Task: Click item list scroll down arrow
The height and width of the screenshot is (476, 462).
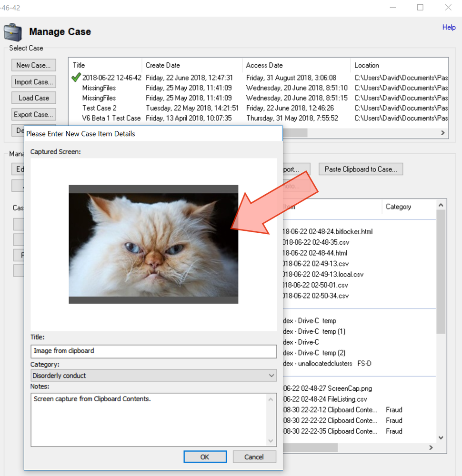Action: 441,438
